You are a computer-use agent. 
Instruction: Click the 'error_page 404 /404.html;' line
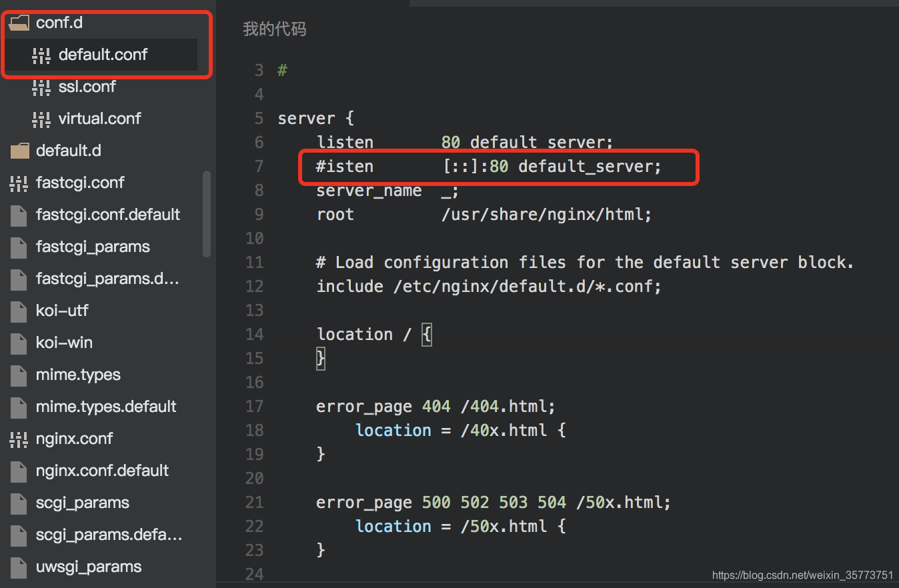click(x=436, y=407)
